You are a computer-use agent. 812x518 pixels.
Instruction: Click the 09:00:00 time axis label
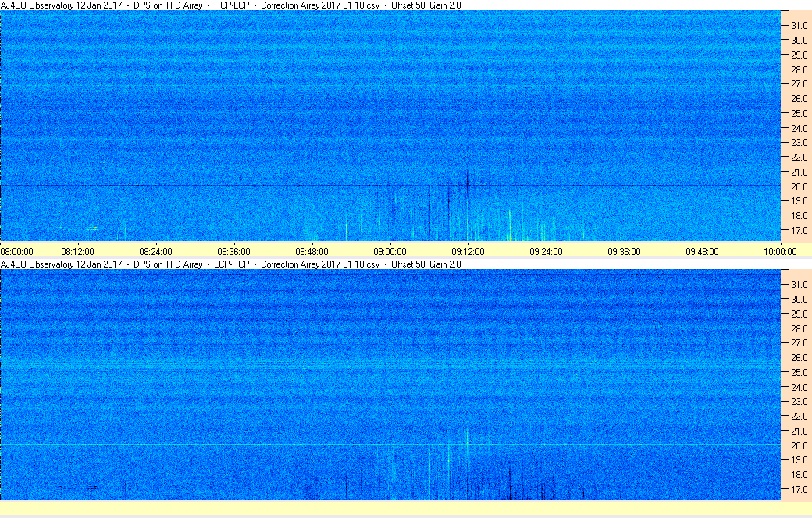click(x=390, y=251)
